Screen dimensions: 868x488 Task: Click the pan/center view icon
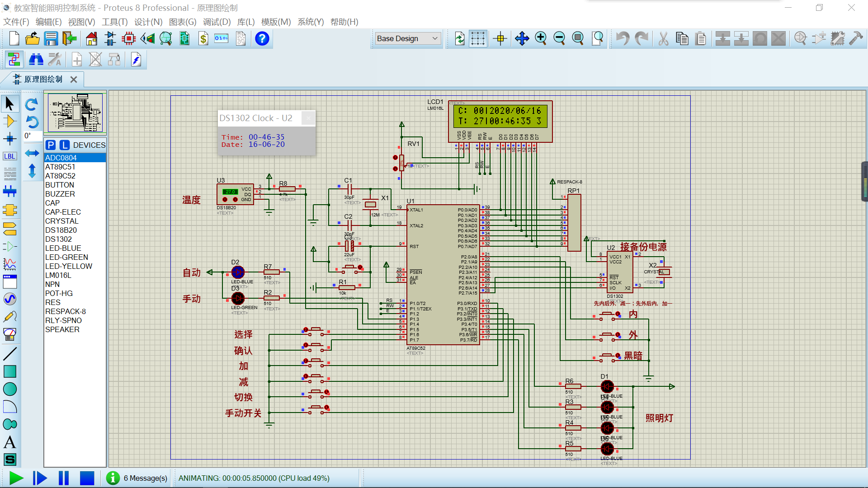tap(522, 39)
